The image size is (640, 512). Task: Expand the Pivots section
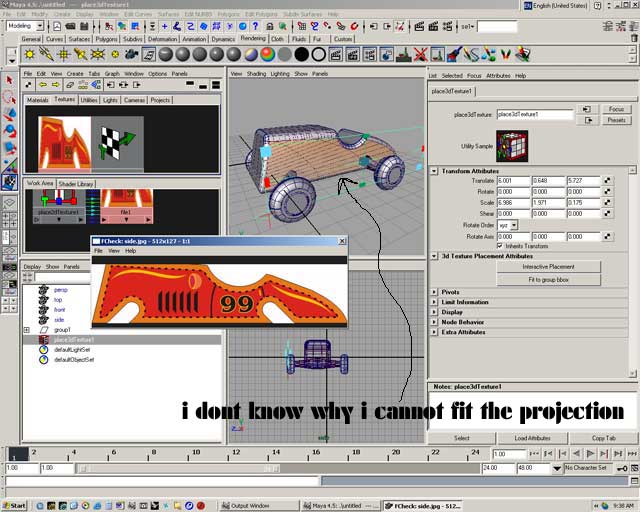click(x=434, y=292)
